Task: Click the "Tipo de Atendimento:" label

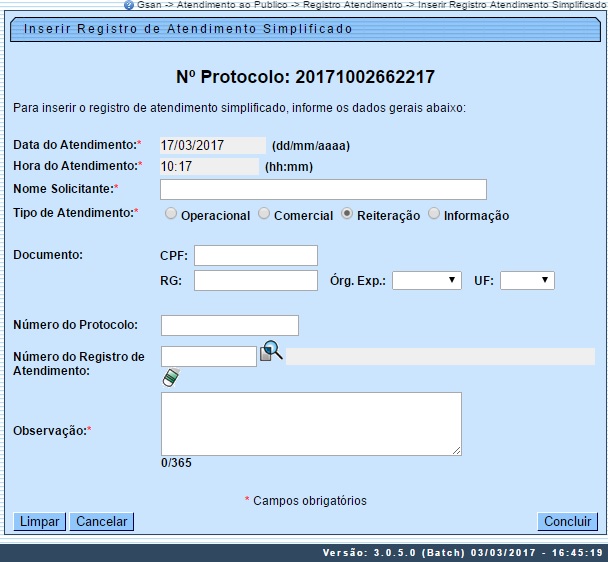Action: [74, 213]
